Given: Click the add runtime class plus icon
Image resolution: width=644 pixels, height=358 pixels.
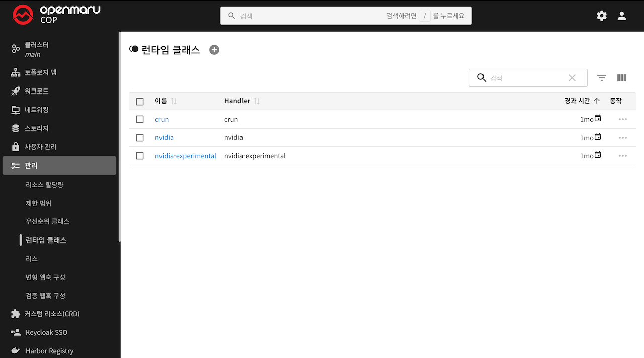Looking at the screenshot, I should point(214,50).
